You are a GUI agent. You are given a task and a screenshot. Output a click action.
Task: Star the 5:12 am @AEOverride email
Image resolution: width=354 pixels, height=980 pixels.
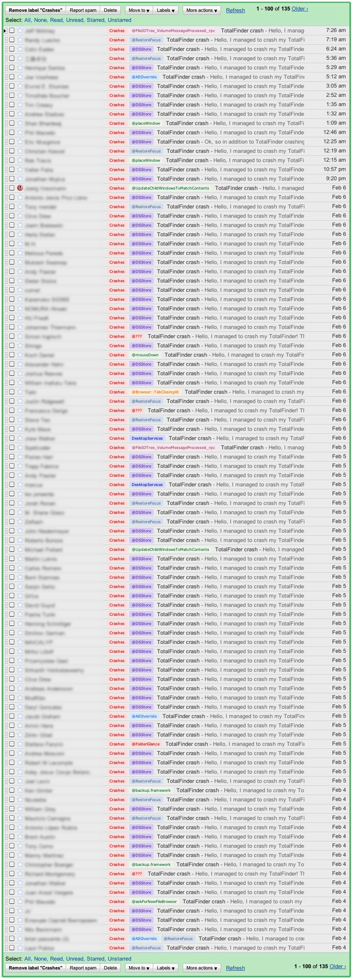(x=20, y=77)
